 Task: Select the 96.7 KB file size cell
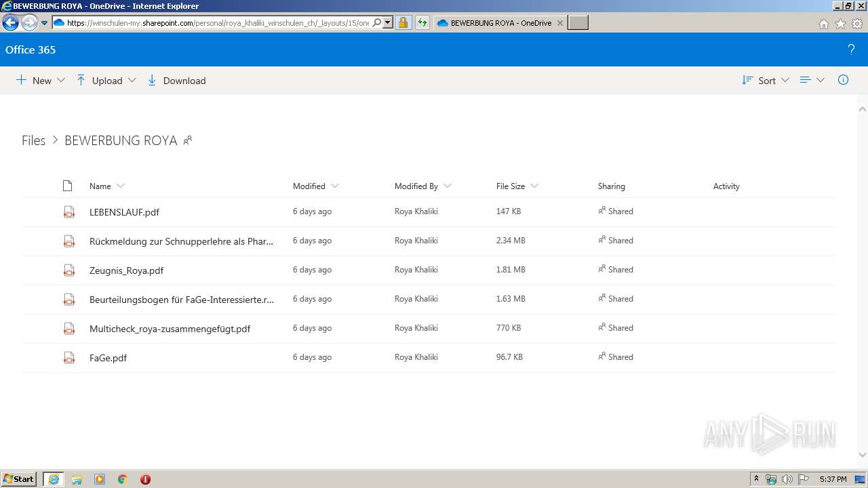(509, 357)
